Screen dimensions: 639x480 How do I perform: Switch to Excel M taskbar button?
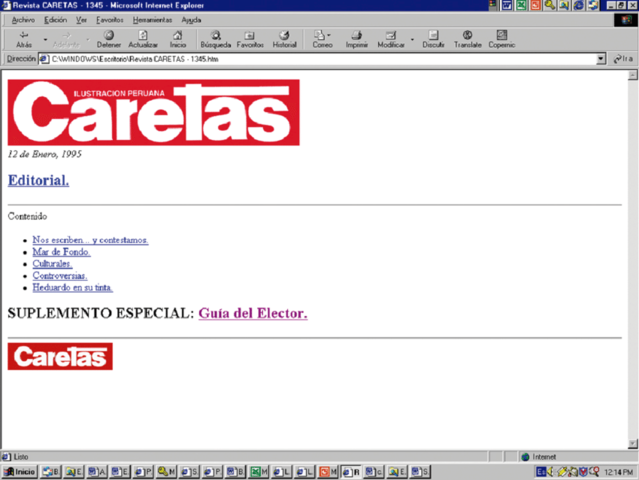(x=259, y=472)
